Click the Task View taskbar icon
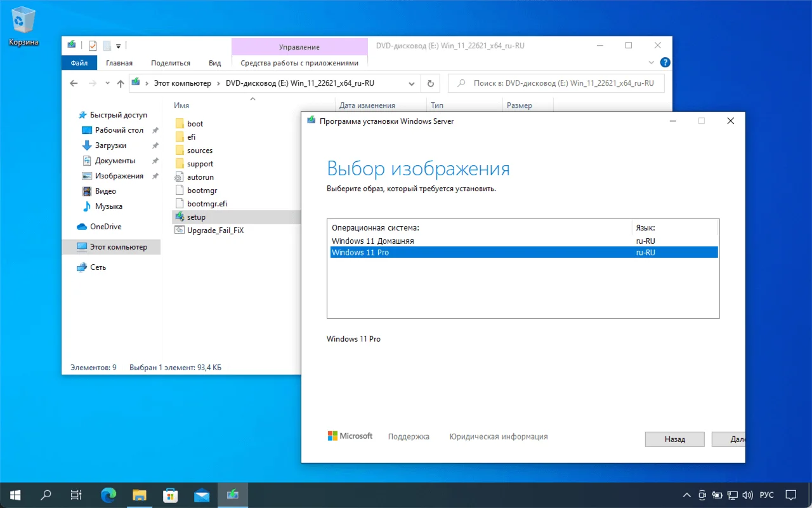Screen dimensions: 812x508 pos(76,495)
